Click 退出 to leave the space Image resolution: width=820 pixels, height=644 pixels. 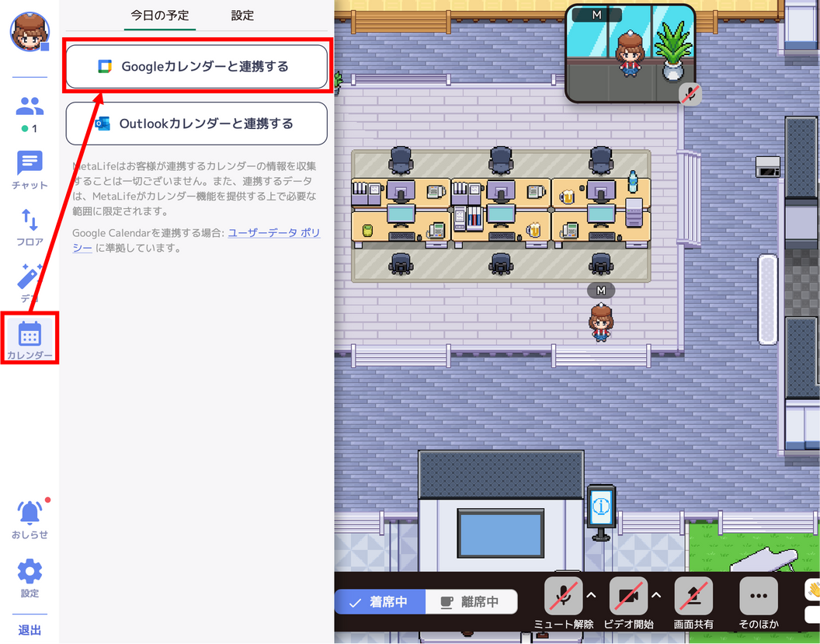pyautogui.click(x=30, y=630)
